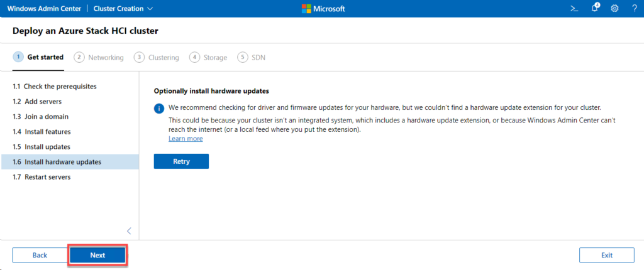
Task: Click the Retry button
Action: pos(181,161)
